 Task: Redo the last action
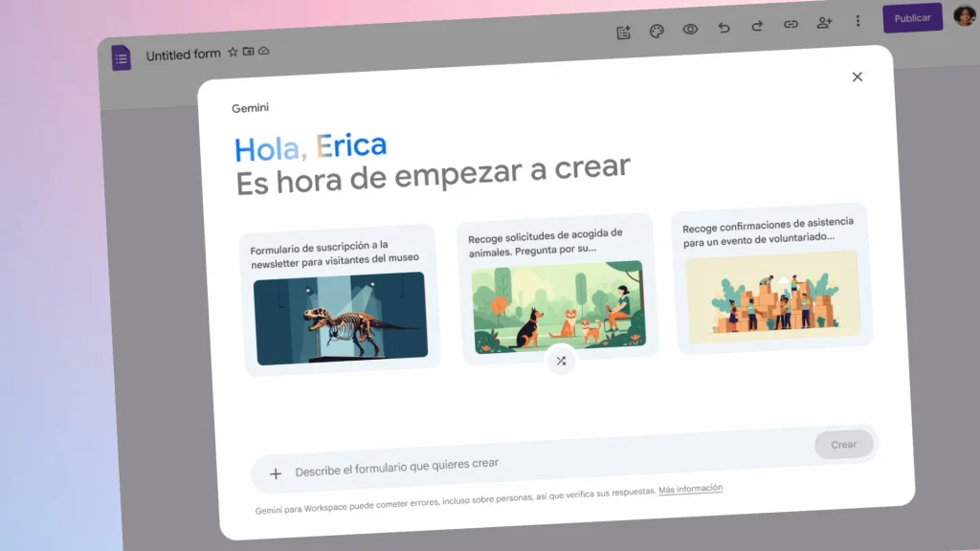tap(757, 26)
